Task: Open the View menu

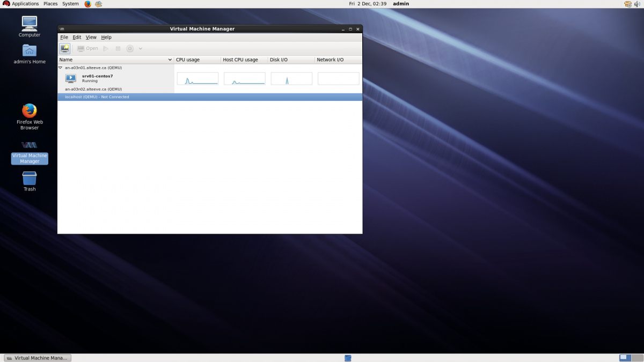Action: pyautogui.click(x=91, y=37)
